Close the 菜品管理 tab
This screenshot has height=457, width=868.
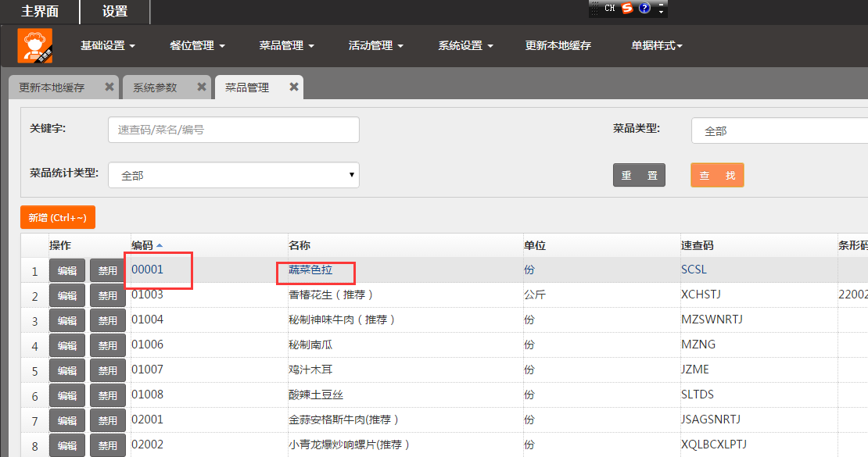coord(294,87)
